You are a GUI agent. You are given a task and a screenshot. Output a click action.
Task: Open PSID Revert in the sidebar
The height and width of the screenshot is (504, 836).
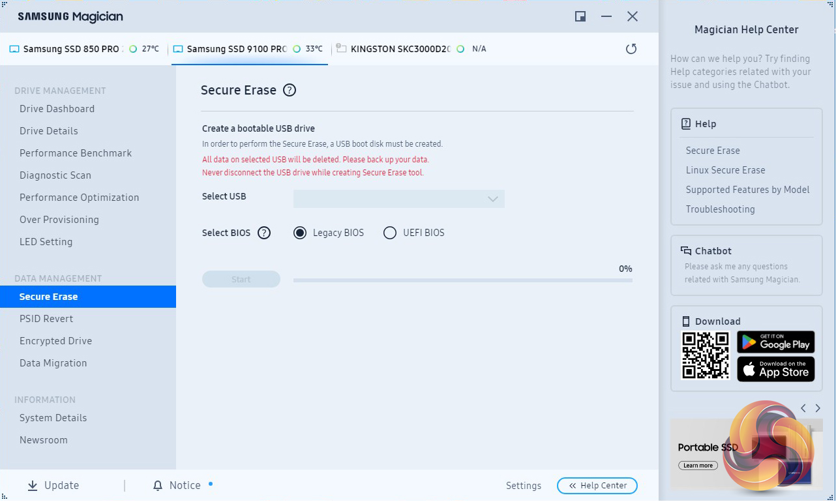tap(46, 319)
